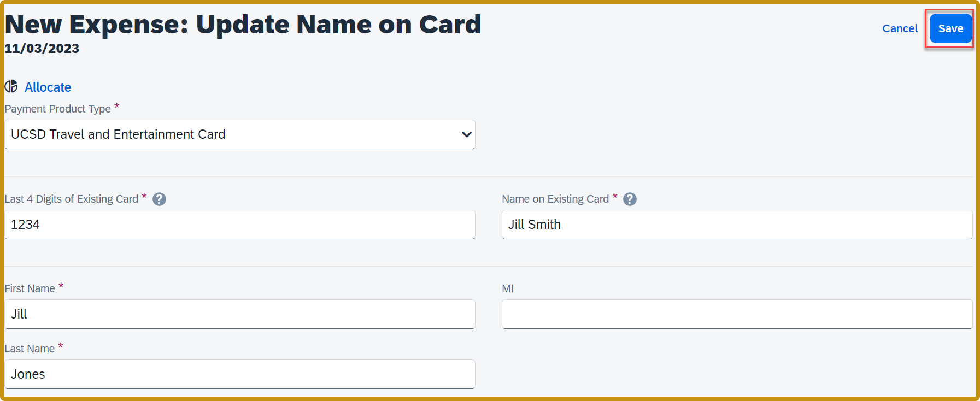Click the First Name field containing Jill
The width and height of the screenshot is (980, 401).
(239, 314)
